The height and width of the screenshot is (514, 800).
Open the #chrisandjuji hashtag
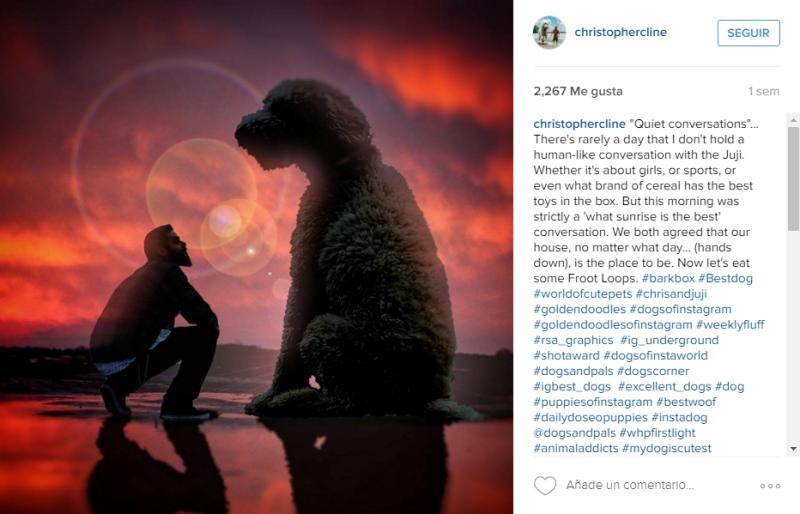pos(671,294)
